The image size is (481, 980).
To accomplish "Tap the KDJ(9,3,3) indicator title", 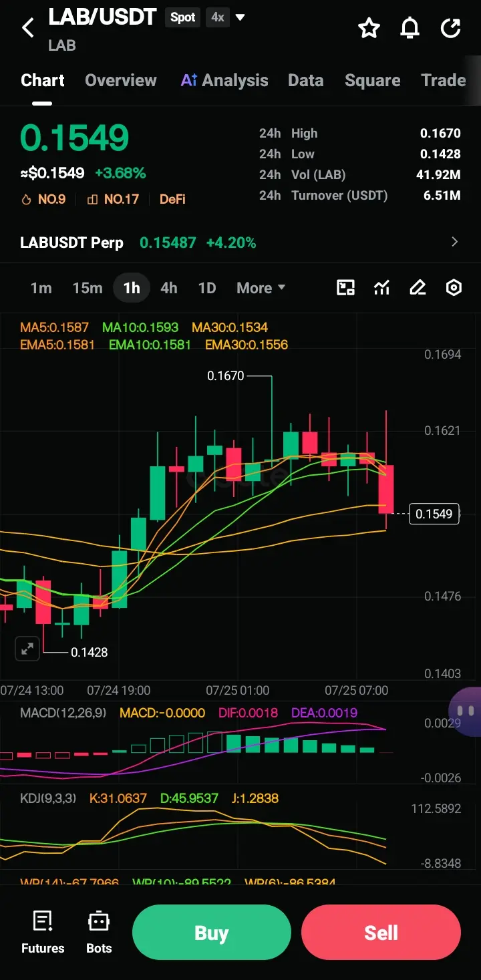I will (49, 798).
